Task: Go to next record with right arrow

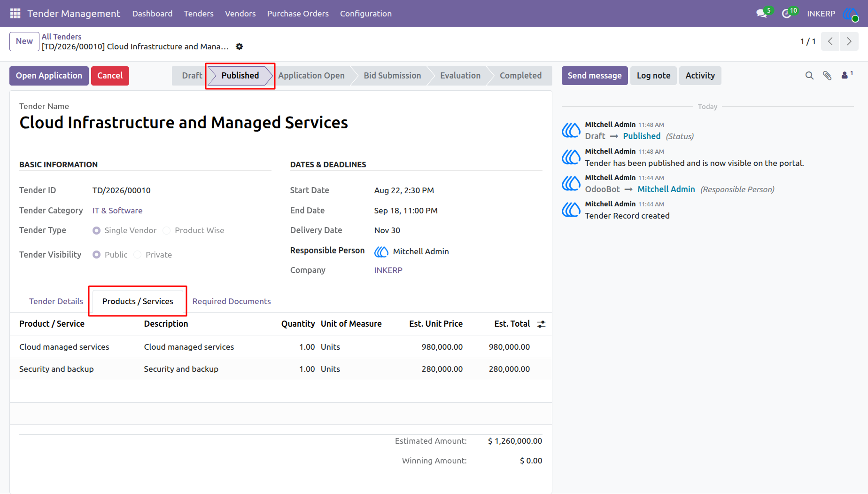Action: click(x=849, y=41)
